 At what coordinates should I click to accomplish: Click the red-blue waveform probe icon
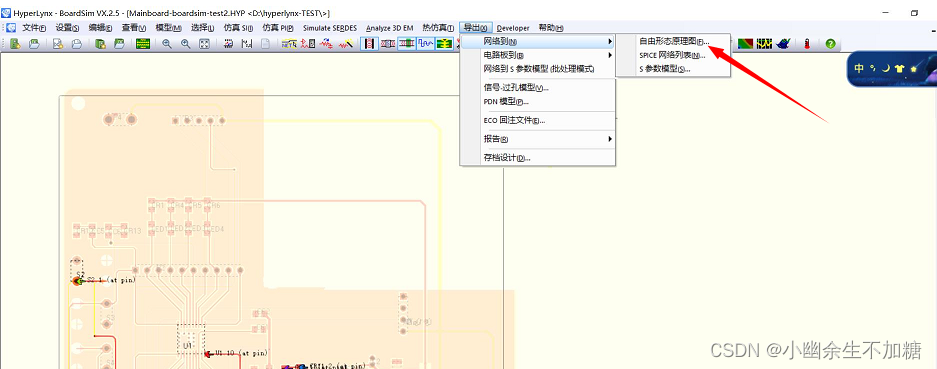click(326, 44)
